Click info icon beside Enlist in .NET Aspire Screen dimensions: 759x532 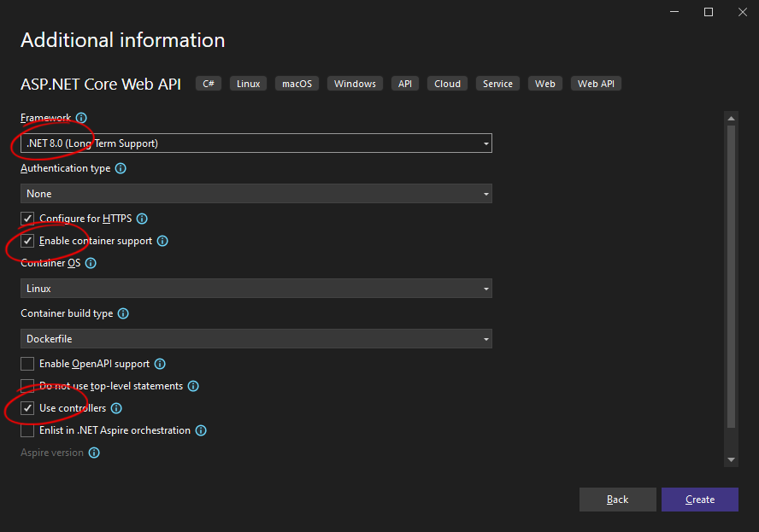201,430
